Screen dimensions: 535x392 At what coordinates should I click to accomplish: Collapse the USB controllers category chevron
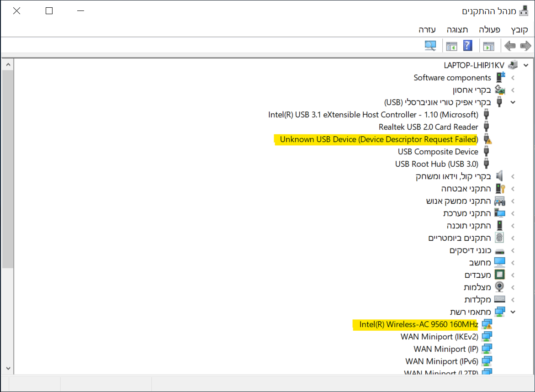click(512, 102)
